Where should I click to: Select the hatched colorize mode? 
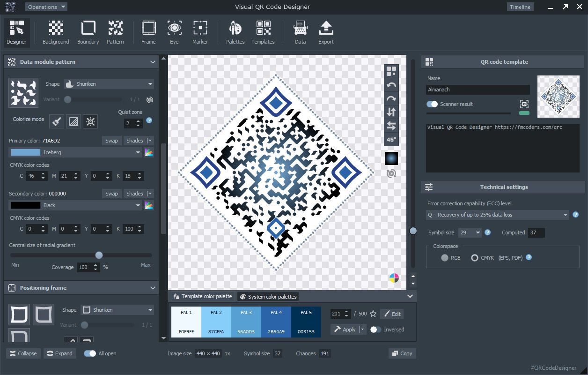[x=73, y=122]
